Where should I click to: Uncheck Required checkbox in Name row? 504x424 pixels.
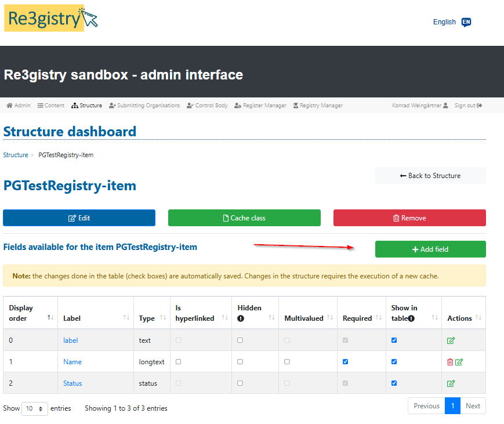pyautogui.click(x=345, y=361)
